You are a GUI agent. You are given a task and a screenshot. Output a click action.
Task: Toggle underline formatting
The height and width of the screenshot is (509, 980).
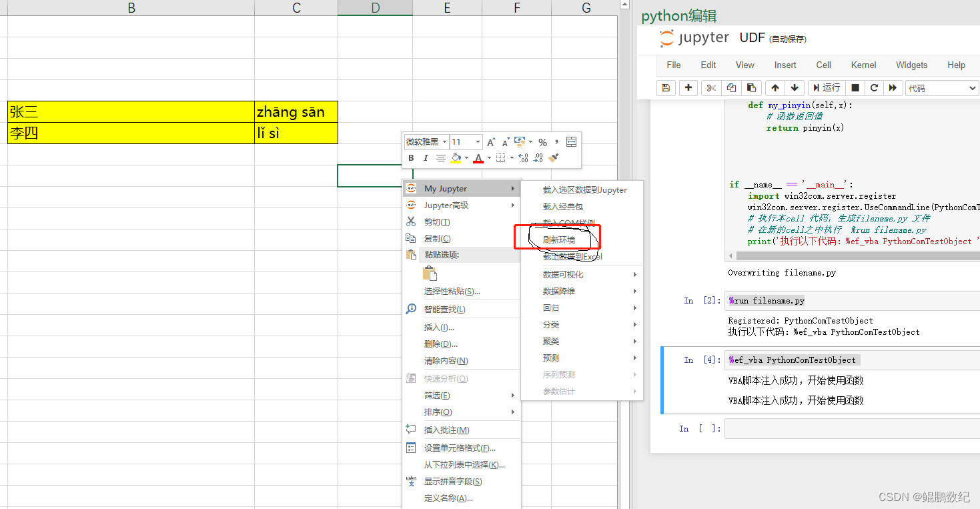click(x=440, y=157)
